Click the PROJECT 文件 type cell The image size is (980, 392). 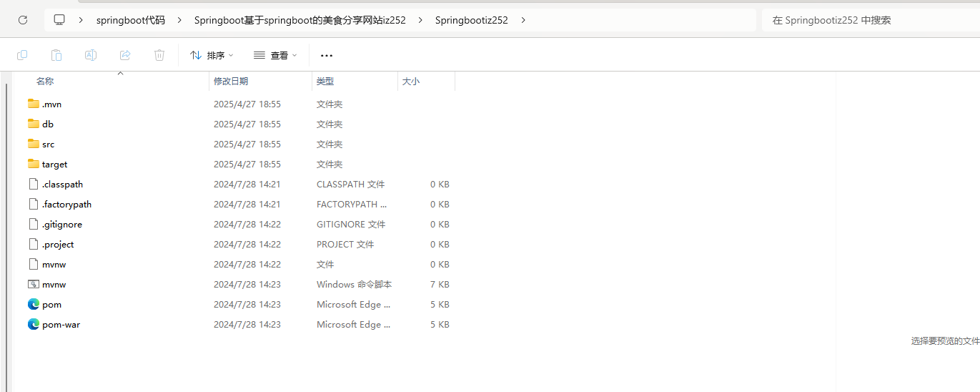point(345,245)
